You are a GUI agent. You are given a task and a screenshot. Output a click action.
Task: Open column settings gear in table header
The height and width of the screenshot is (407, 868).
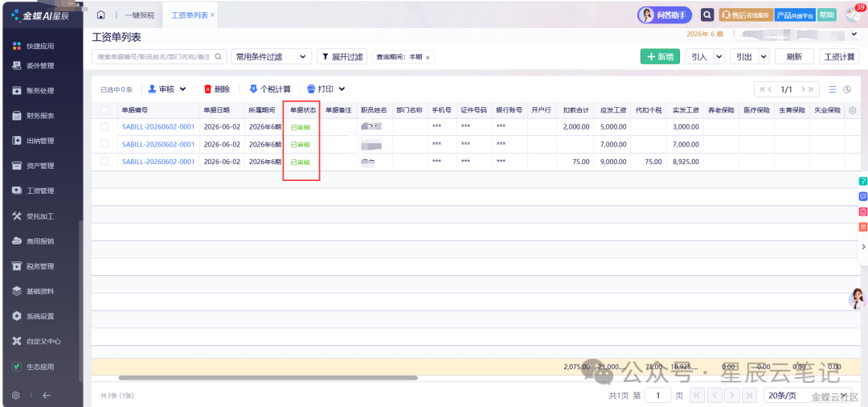[x=852, y=110]
